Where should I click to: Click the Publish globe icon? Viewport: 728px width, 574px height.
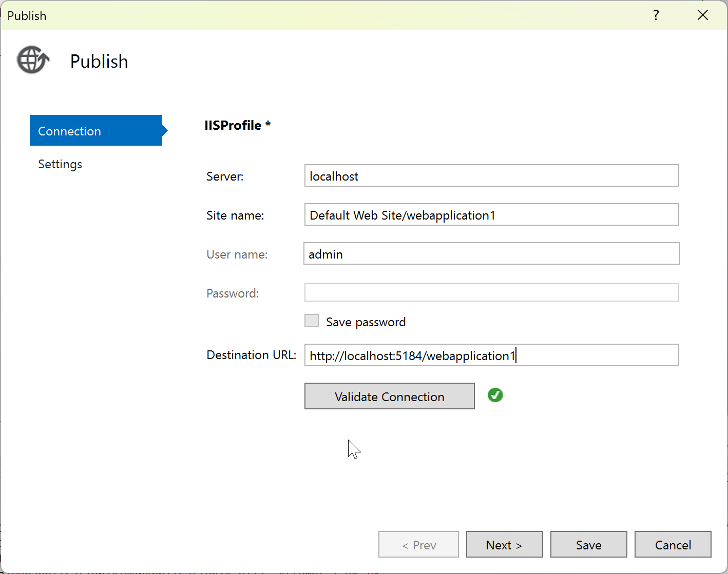(32, 60)
